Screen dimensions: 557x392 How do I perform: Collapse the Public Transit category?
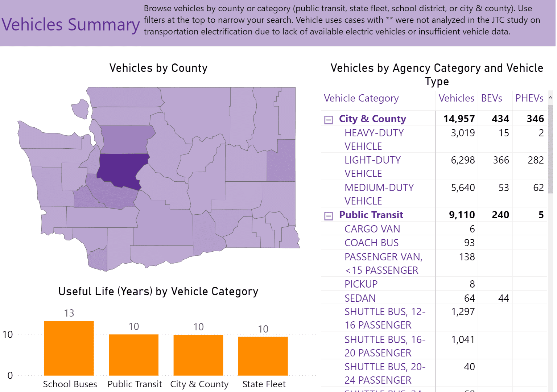[329, 216]
